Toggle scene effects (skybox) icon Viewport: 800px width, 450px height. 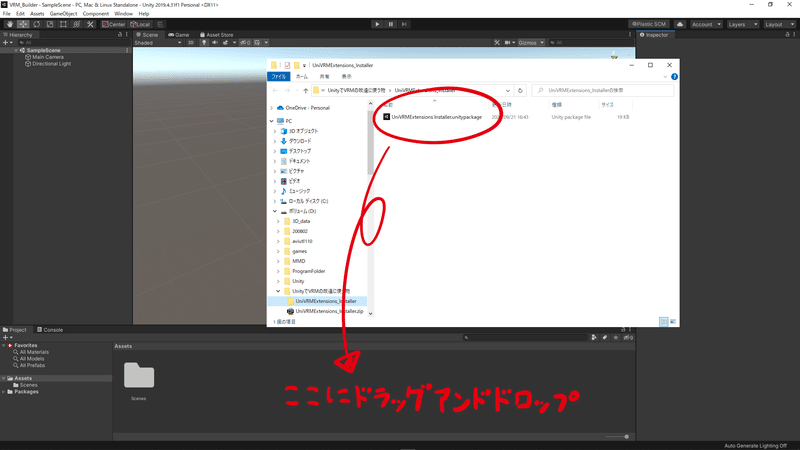point(226,43)
